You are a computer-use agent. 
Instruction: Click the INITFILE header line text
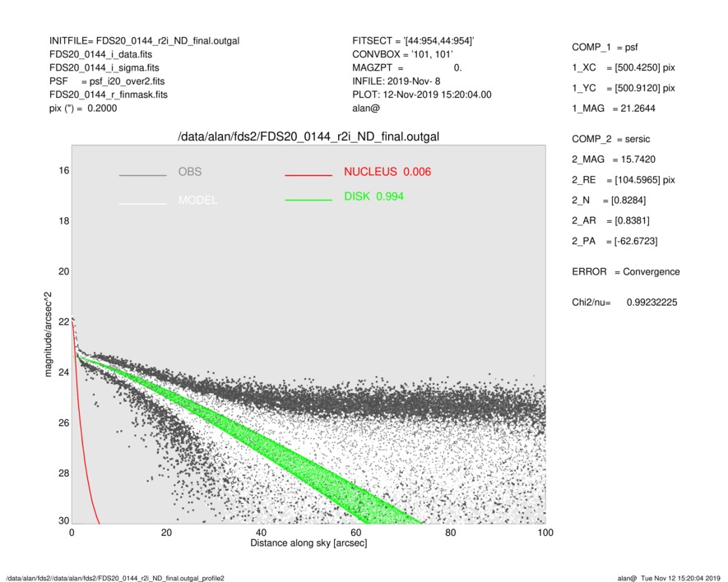point(145,41)
